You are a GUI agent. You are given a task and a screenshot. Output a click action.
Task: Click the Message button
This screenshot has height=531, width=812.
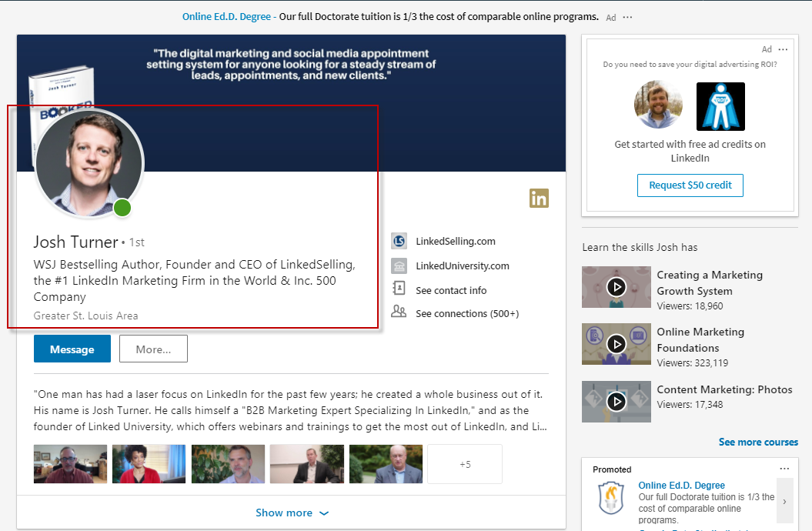click(72, 349)
